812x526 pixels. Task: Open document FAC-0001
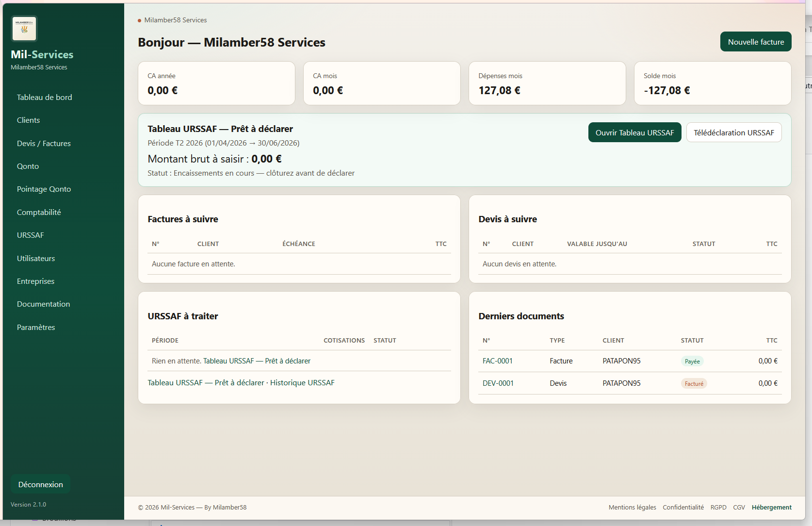(x=497, y=361)
